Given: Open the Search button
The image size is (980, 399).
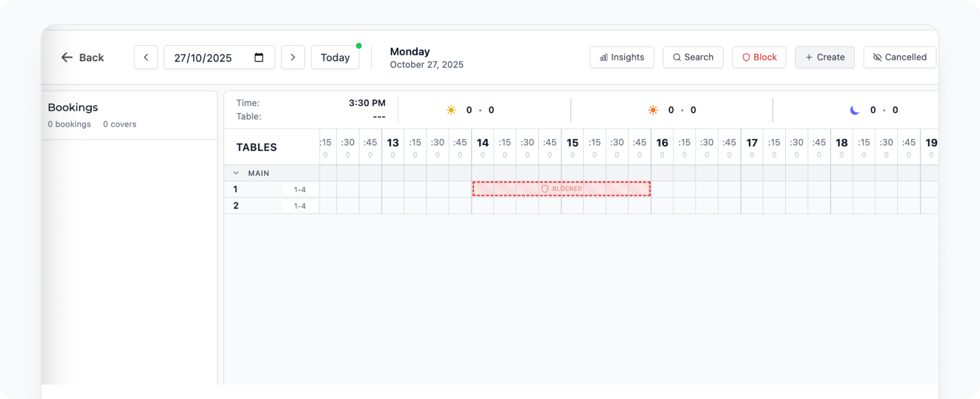Looking at the screenshot, I should (x=693, y=58).
